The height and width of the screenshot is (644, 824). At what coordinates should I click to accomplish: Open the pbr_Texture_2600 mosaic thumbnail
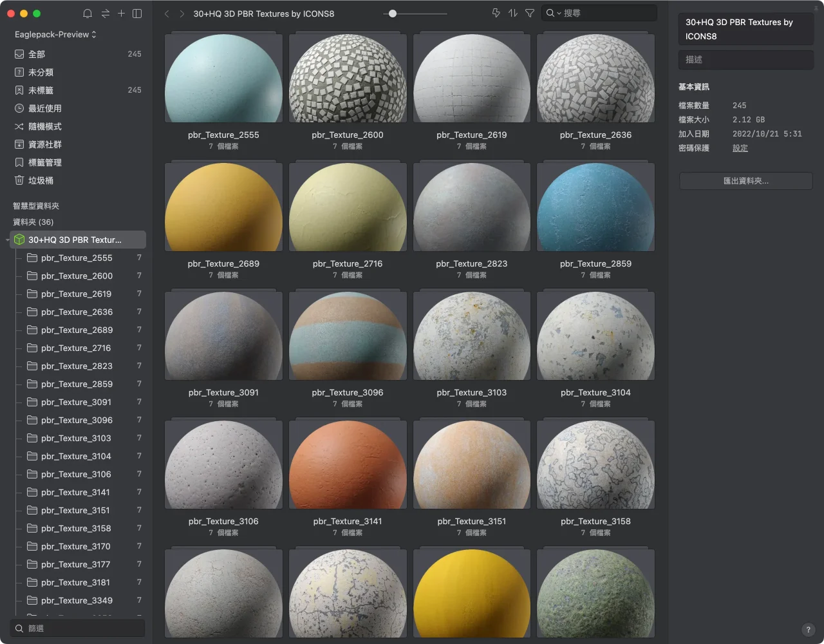[348, 78]
